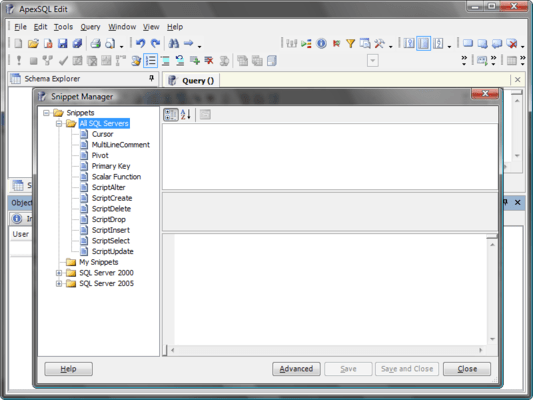Click the green play with list icon
The width and height of the screenshot is (533, 400).
click(306, 43)
